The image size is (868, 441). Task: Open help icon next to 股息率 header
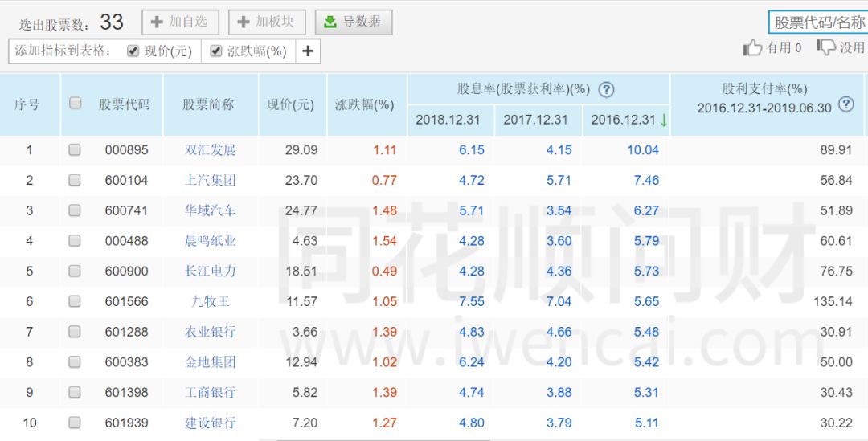point(606,90)
